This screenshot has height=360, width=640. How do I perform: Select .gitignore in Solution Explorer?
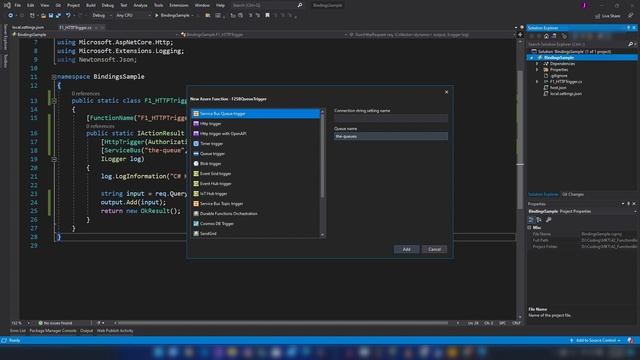coord(559,76)
